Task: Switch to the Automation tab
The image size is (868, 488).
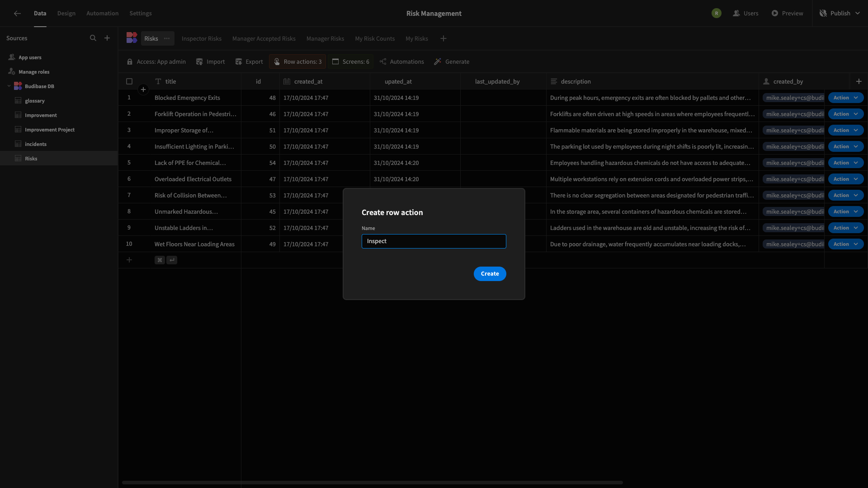Action: tap(103, 14)
